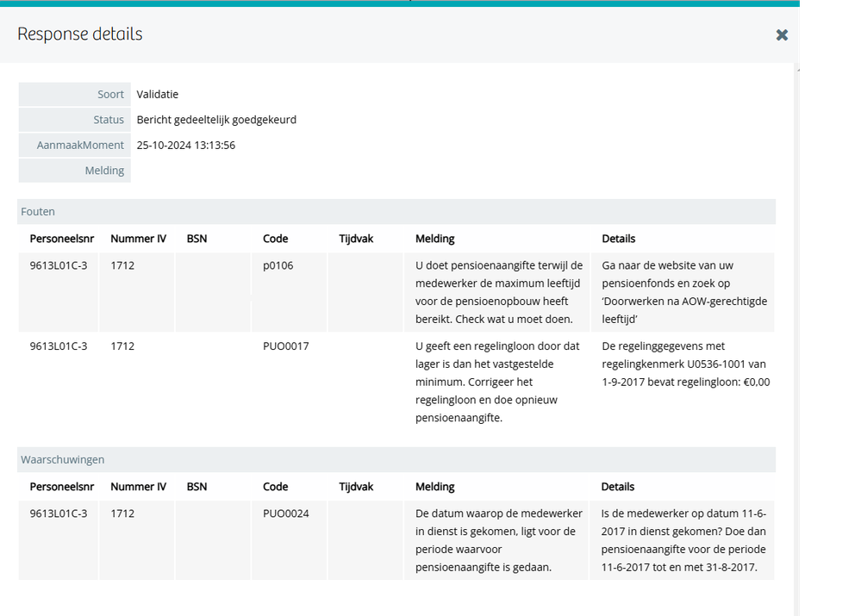
Task: Click the warning details about 11-6-2017
Action: (x=683, y=540)
